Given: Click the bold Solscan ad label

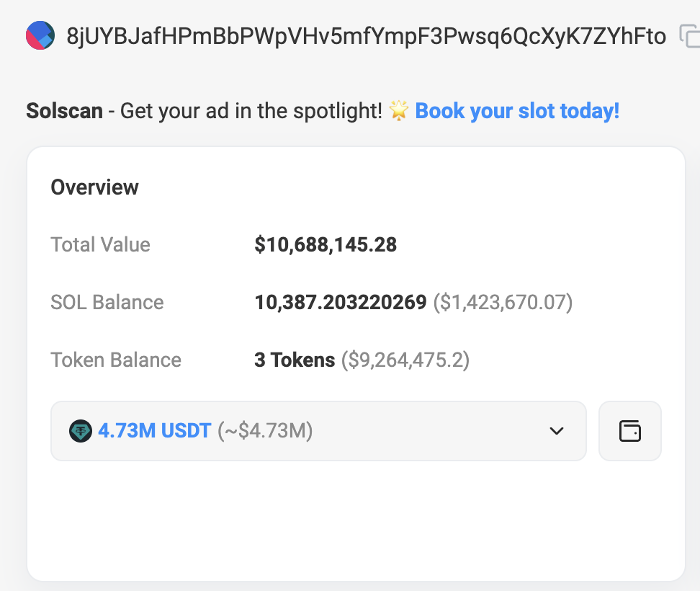Looking at the screenshot, I should [x=64, y=111].
